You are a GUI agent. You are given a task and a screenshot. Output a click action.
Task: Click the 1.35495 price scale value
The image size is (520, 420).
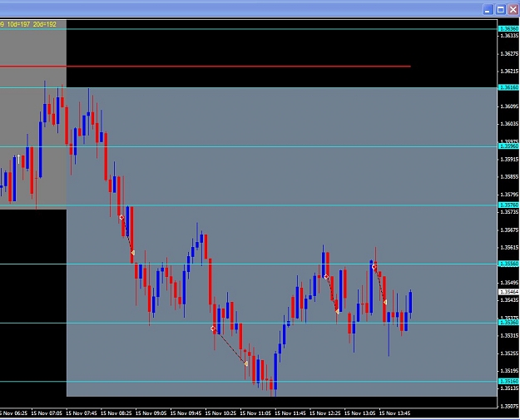click(509, 283)
